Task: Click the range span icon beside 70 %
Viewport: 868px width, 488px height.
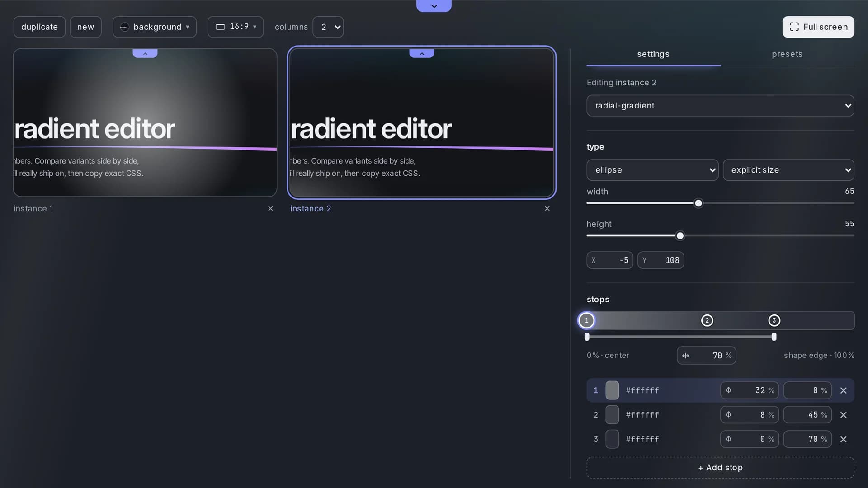Action: pyautogui.click(x=685, y=356)
